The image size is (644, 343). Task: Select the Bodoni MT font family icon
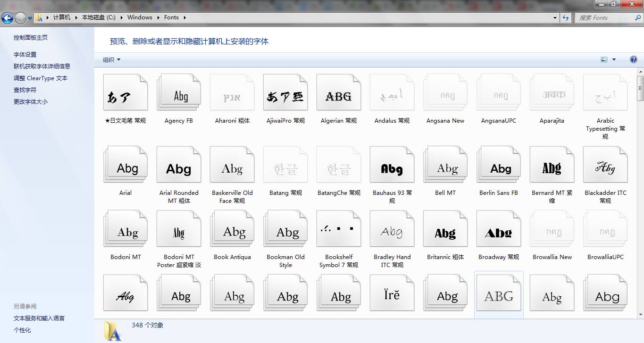pos(125,229)
